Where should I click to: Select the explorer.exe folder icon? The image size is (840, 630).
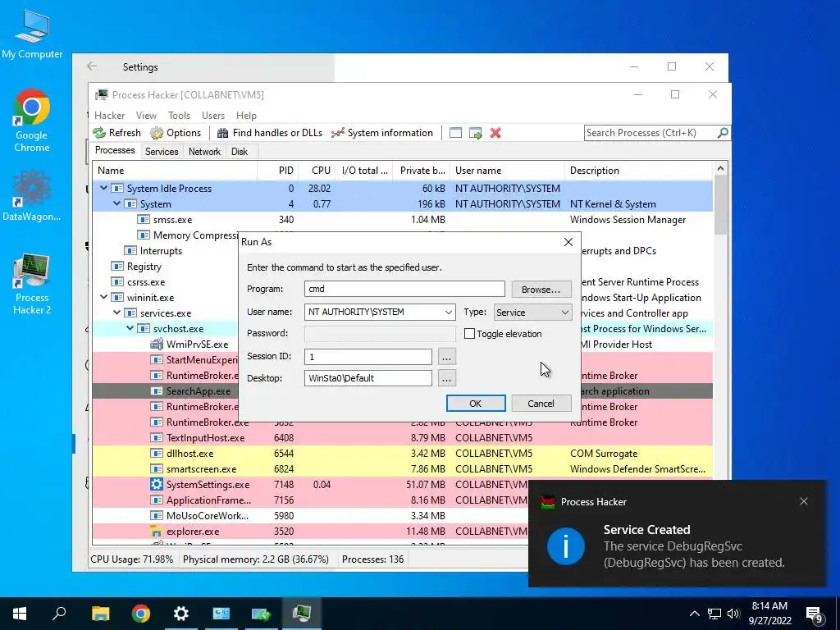click(x=157, y=532)
